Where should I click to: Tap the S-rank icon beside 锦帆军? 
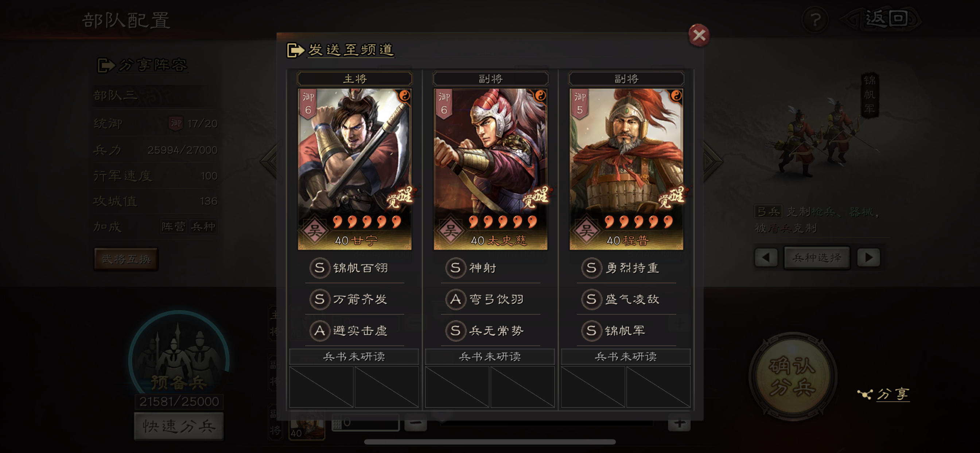[591, 330]
